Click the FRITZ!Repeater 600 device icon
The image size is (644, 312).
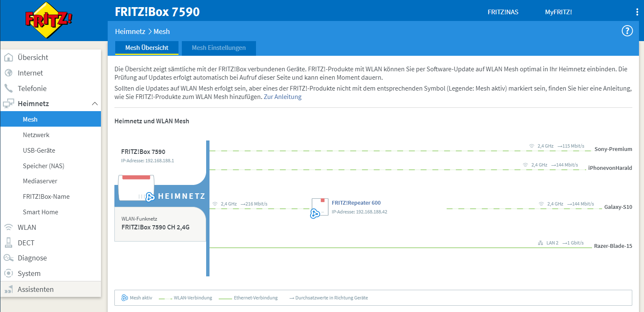click(318, 208)
